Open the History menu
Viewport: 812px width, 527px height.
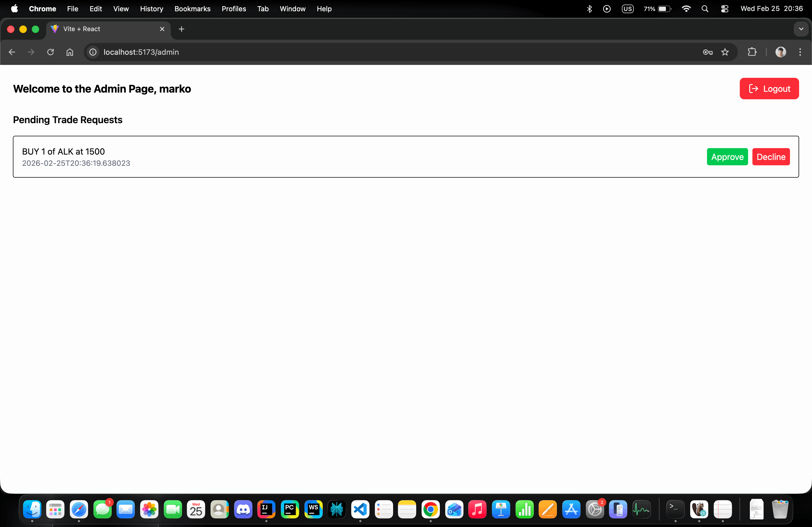[x=151, y=9]
